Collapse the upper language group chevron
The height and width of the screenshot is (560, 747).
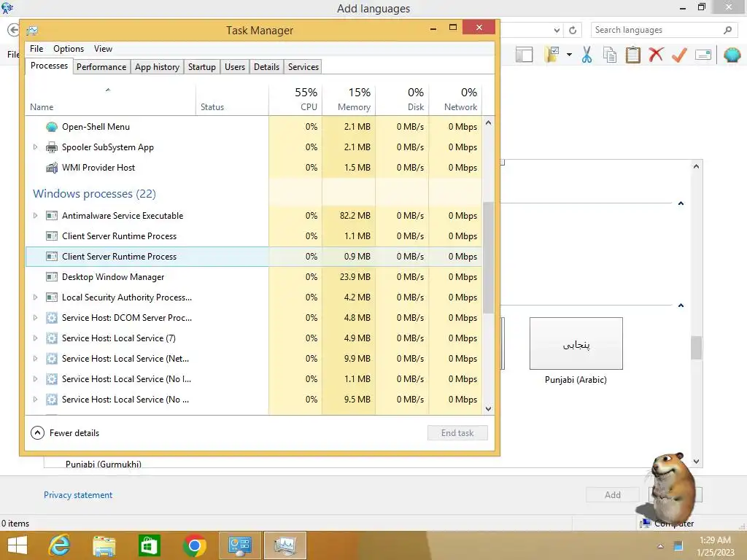[x=681, y=203]
